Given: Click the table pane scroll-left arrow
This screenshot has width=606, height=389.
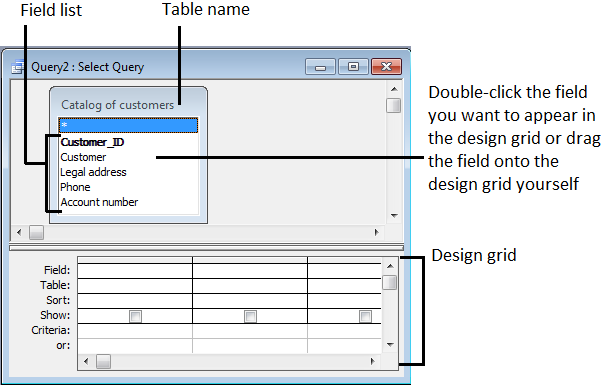Looking at the screenshot, I should point(19,233).
